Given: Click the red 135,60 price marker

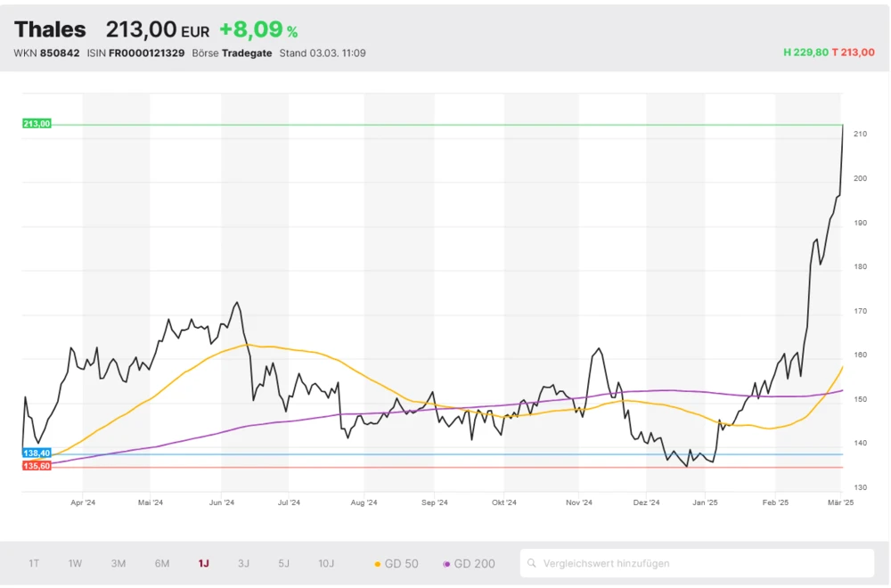Looking at the screenshot, I should 37,466.
